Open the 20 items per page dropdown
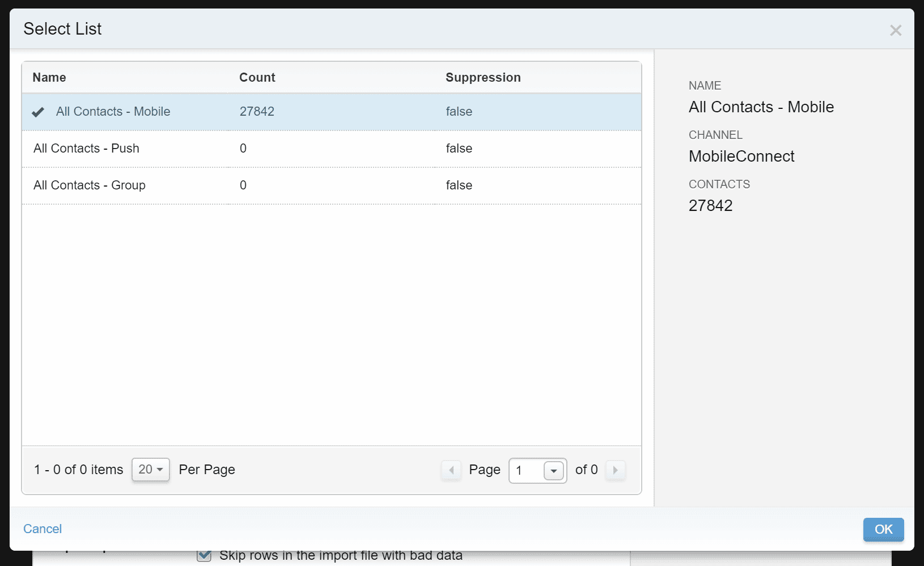Viewport: 924px width, 566px height. pyautogui.click(x=150, y=470)
